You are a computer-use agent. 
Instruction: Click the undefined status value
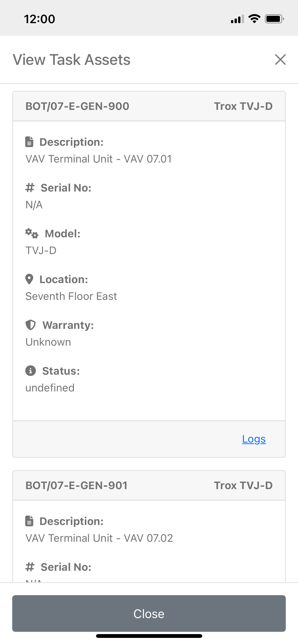(x=50, y=388)
